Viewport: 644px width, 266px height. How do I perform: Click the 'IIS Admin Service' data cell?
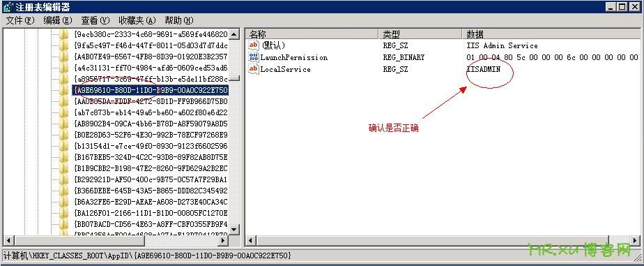point(503,45)
